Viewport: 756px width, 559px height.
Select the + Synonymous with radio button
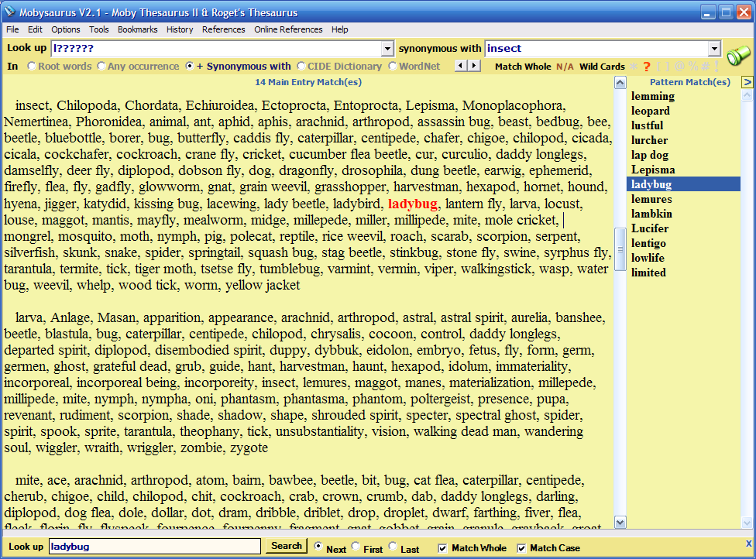[190, 66]
